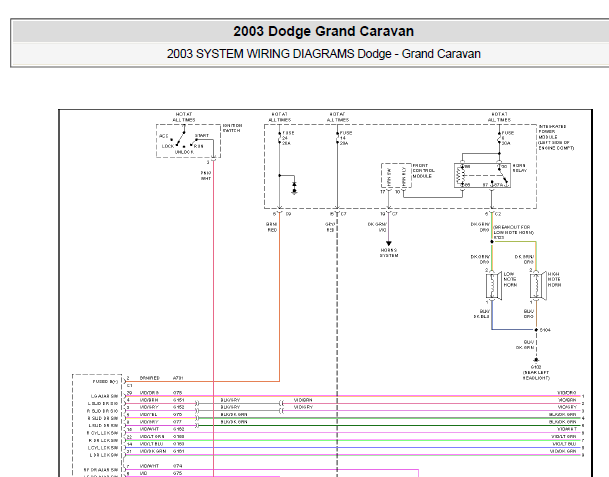Click the C9 connector label below fuse 24
The image size is (609, 477).
pos(288,214)
